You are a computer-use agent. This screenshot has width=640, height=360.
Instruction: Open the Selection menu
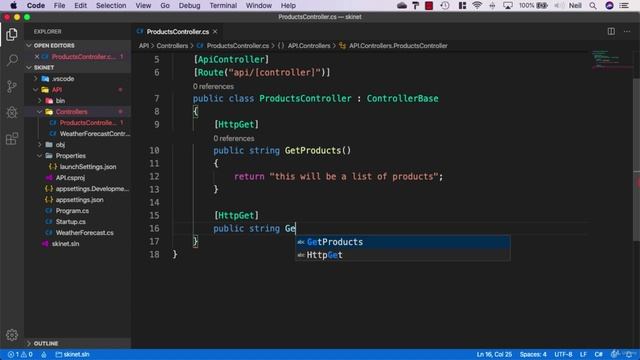111,5
